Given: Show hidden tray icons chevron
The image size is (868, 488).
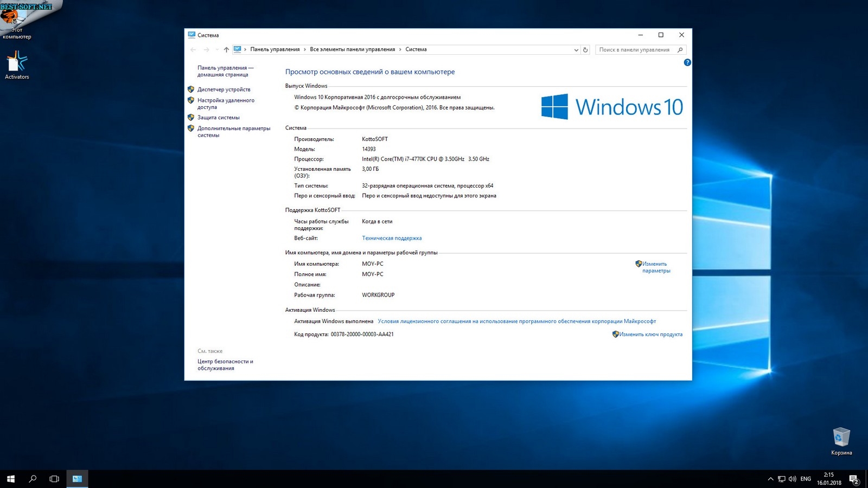Looking at the screenshot, I should coord(770,479).
